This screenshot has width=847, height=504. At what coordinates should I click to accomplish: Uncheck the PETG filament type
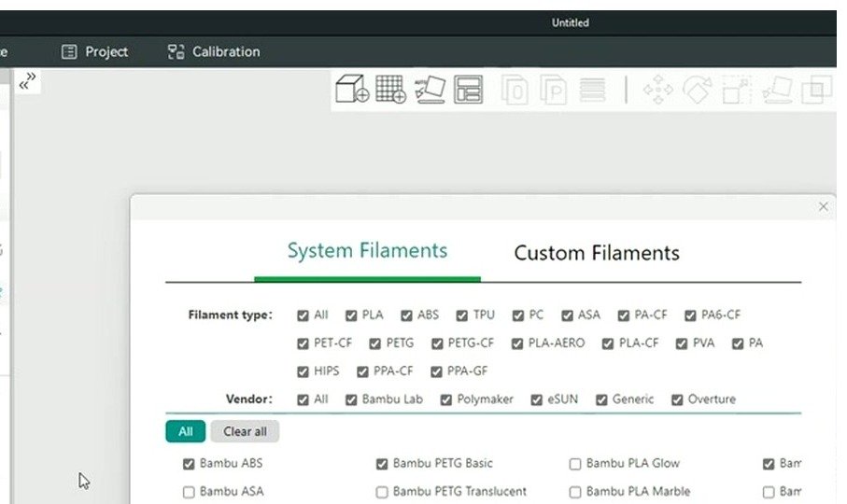click(374, 343)
